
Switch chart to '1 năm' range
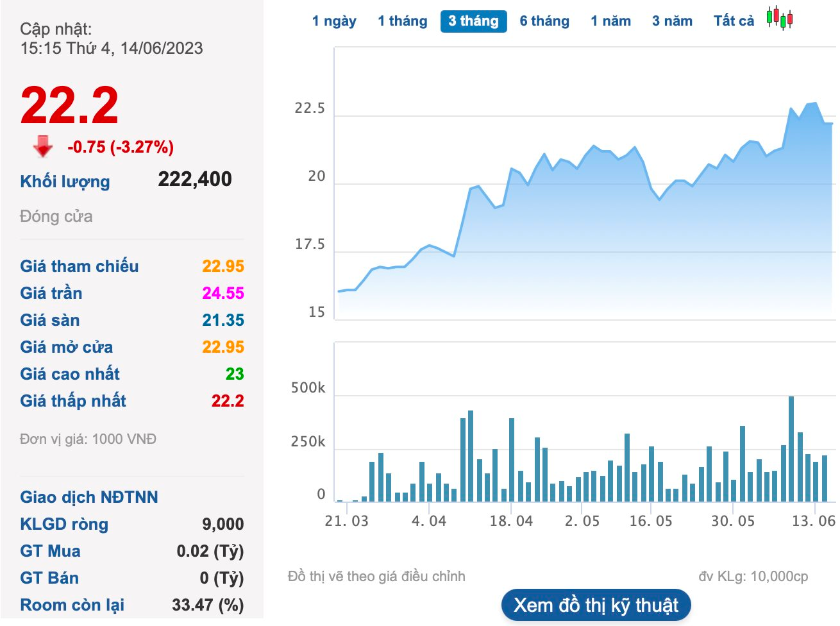coord(610,21)
